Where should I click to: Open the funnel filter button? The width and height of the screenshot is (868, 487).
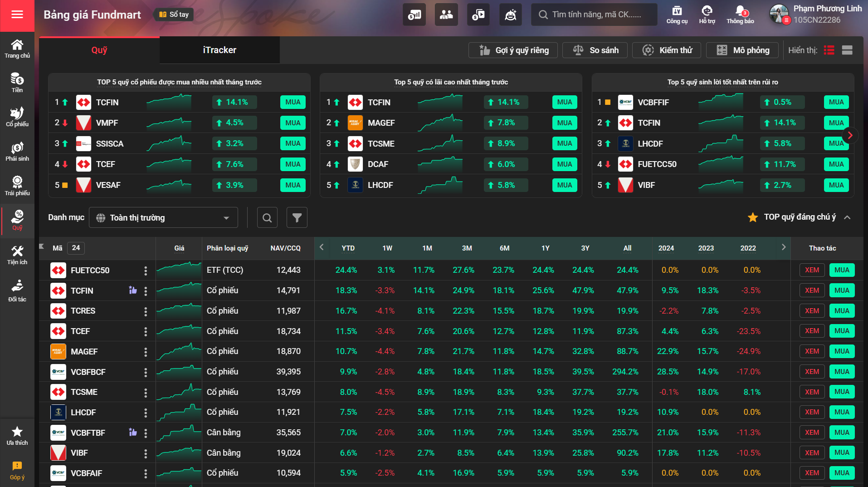[297, 218]
